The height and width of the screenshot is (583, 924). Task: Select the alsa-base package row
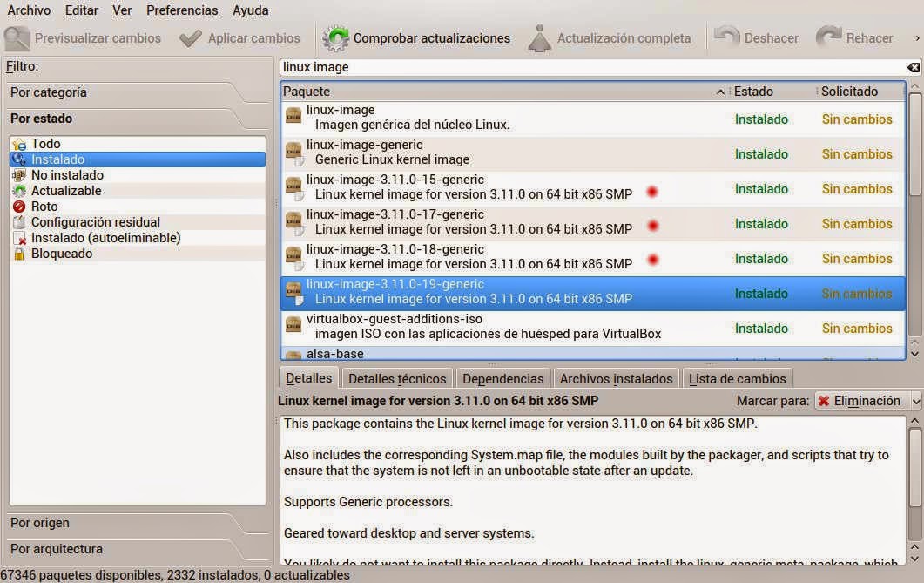[x=593, y=353]
